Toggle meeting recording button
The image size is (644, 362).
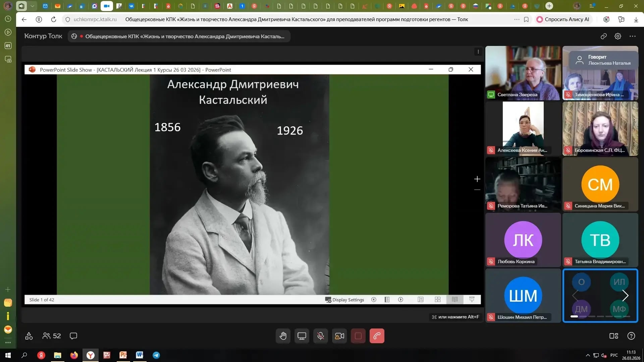click(358, 336)
